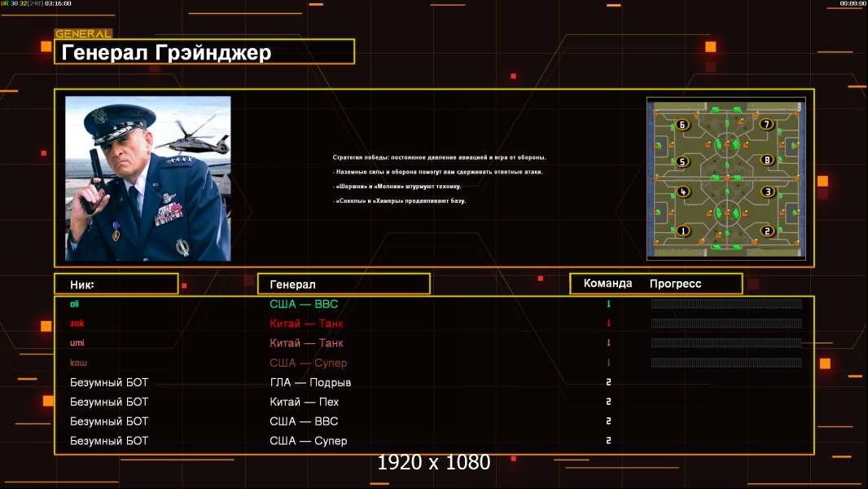The width and height of the screenshot is (868, 489).
Task: Select start position 1 on the minimap
Action: click(x=682, y=231)
